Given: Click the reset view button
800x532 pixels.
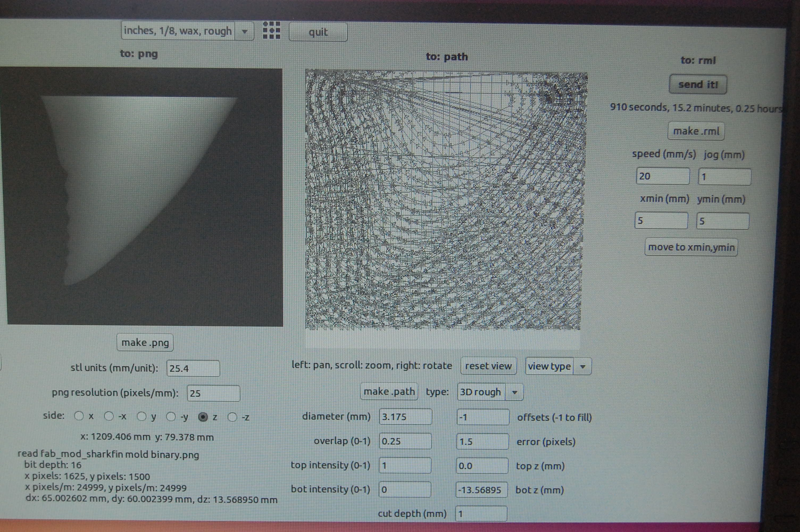Looking at the screenshot, I should [x=488, y=366].
